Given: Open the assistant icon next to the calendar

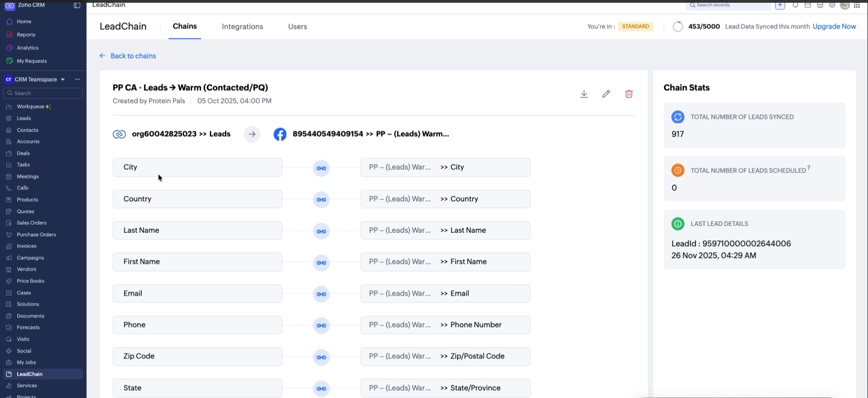Looking at the screenshot, I should point(820,5).
